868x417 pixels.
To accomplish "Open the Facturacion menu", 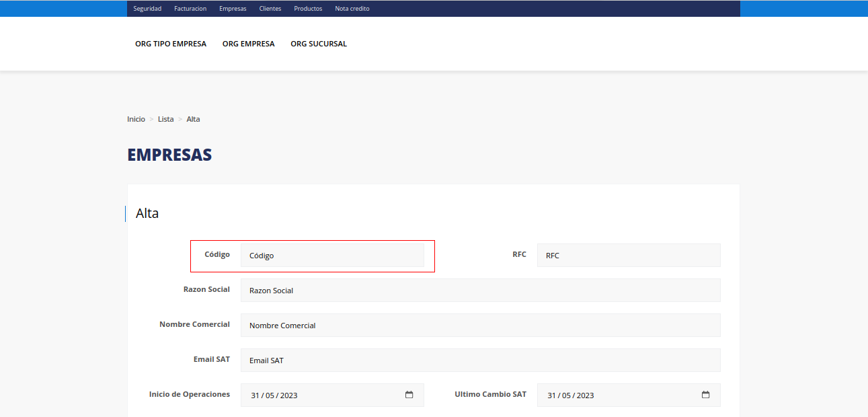I will [190, 9].
